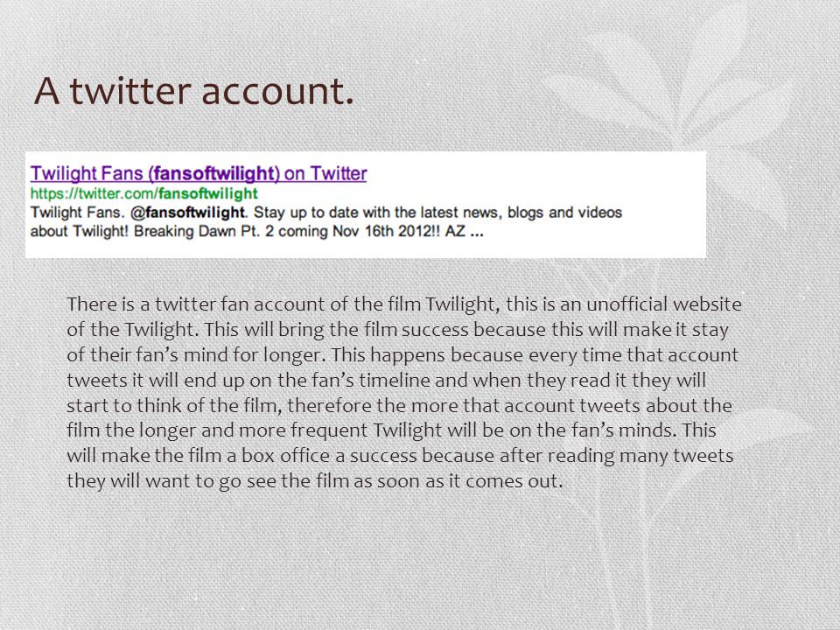Screen dimensions: 840x630
Task: Click the words "Twilight Fans." starting the snippet
Action: pyautogui.click(x=78, y=213)
